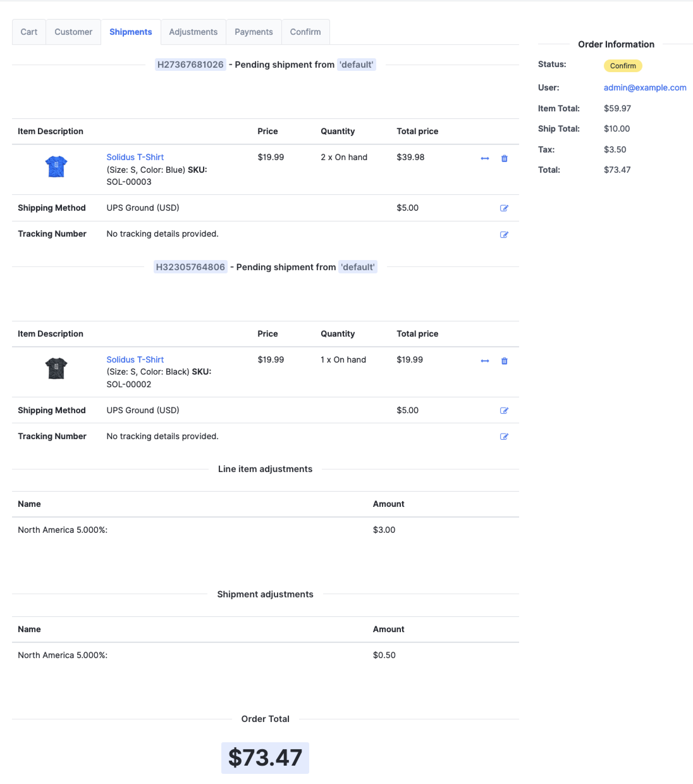Click the yellow Confirm status badge
The height and width of the screenshot is (784, 693).
coord(622,65)
